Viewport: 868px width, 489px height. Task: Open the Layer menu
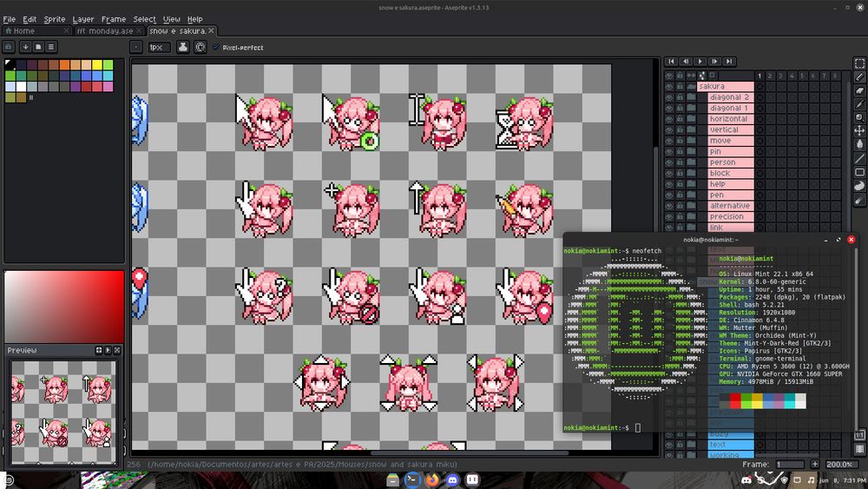(83, 19)
